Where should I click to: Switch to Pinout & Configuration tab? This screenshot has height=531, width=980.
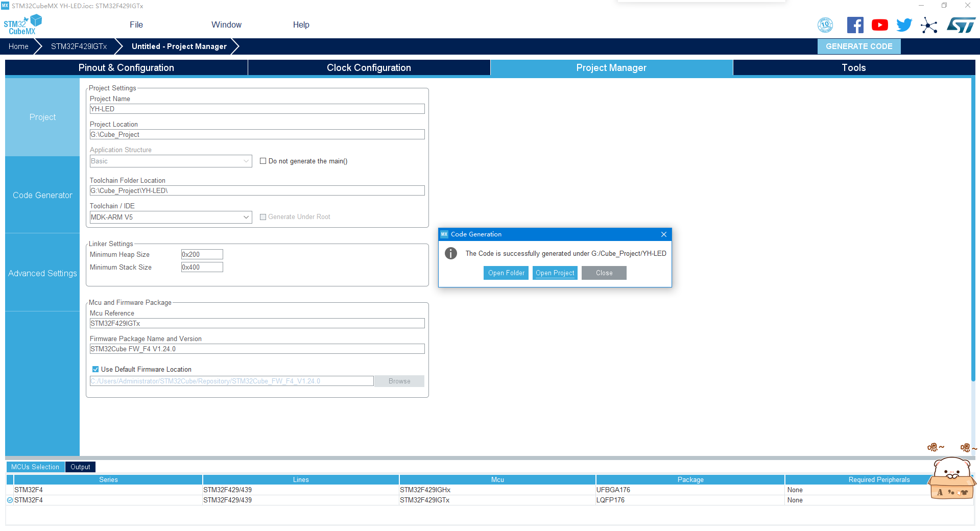pyautogui.click(x=126, y=68)
